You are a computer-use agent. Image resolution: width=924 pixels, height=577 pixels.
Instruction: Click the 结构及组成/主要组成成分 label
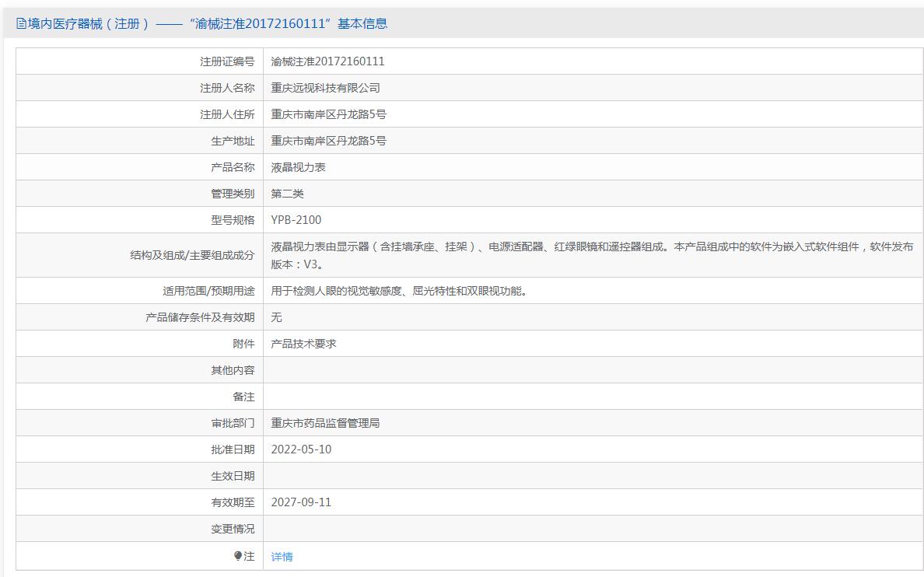pos(192,255)
